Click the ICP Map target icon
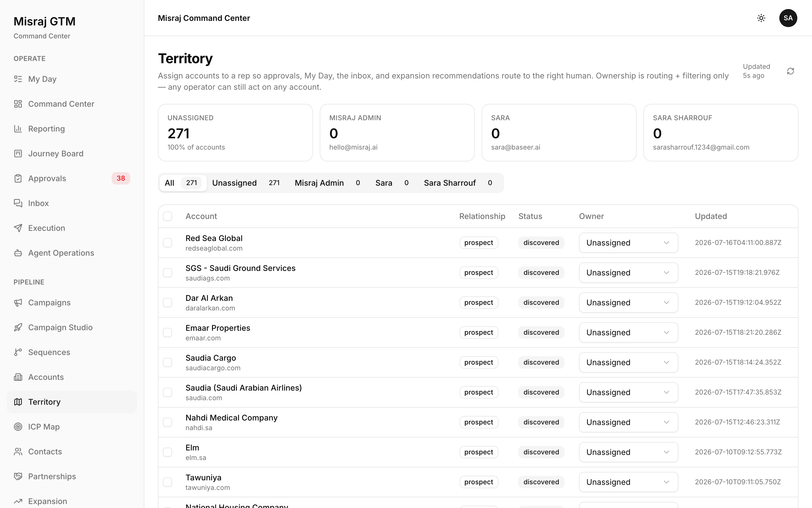 point(18,427)
